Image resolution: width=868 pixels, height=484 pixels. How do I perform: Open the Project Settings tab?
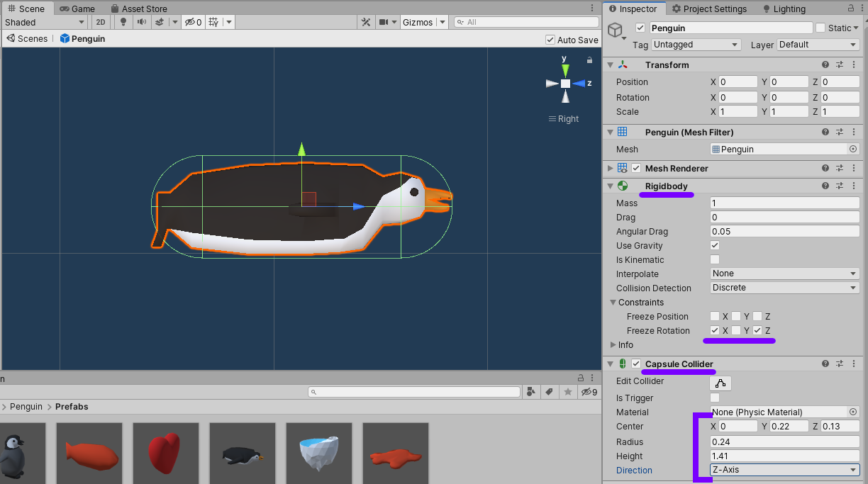(x=709, y=9)
